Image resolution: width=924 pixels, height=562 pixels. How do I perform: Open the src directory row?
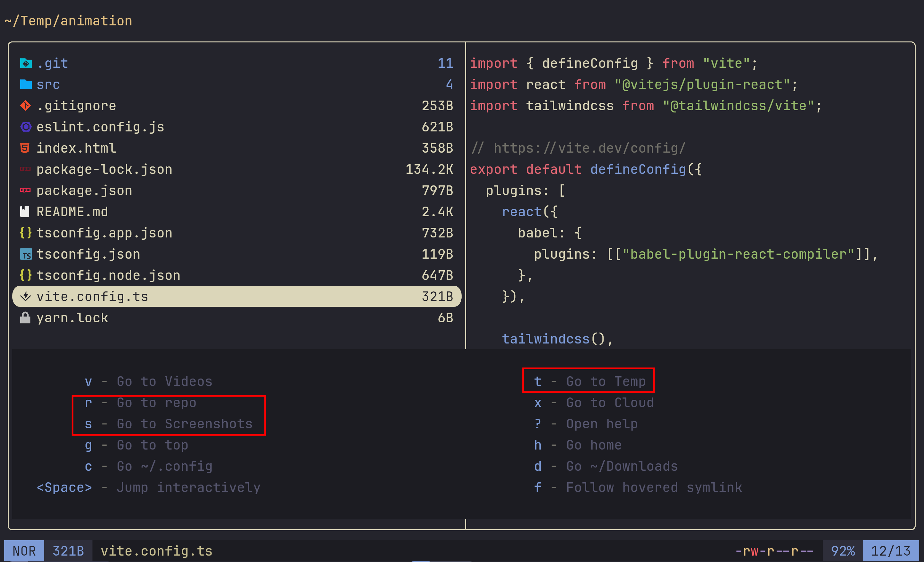pos(237,85)
